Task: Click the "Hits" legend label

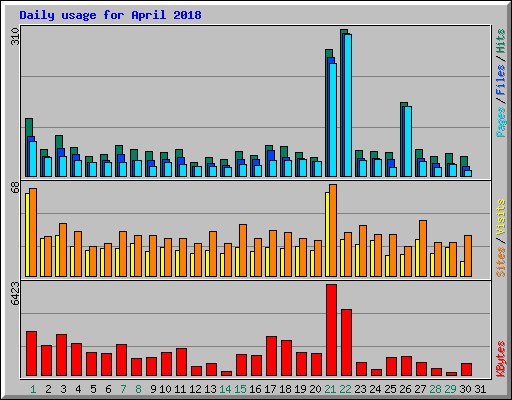Action: pos(501,41)
